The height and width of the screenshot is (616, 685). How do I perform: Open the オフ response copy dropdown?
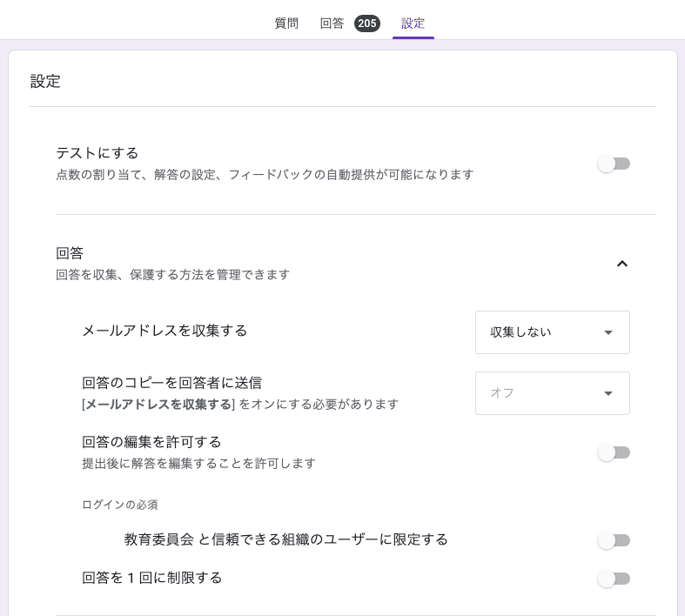click(552, 393)
